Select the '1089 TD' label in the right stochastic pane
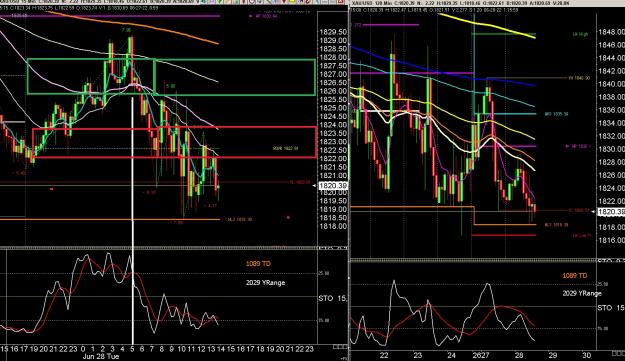 [574, 275]
